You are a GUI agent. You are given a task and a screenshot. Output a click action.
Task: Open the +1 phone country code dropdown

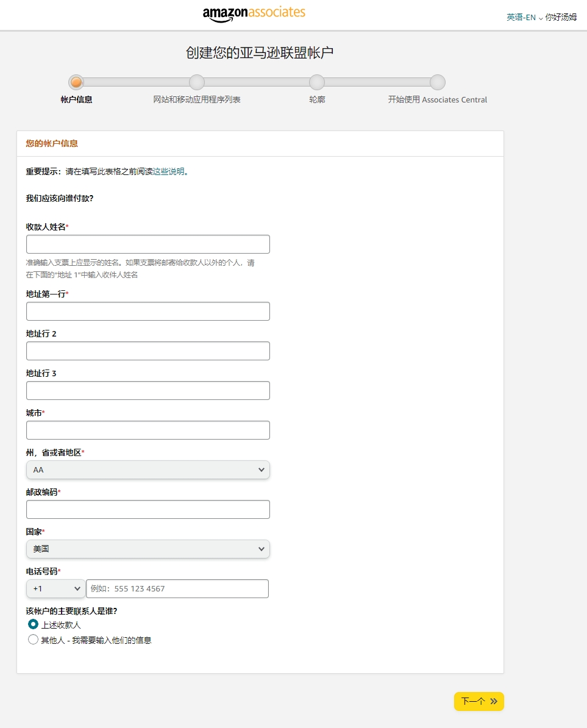55,589
